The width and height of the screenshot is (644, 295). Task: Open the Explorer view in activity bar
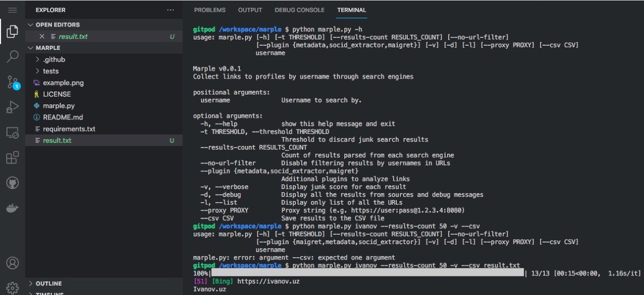click(12, 32)
